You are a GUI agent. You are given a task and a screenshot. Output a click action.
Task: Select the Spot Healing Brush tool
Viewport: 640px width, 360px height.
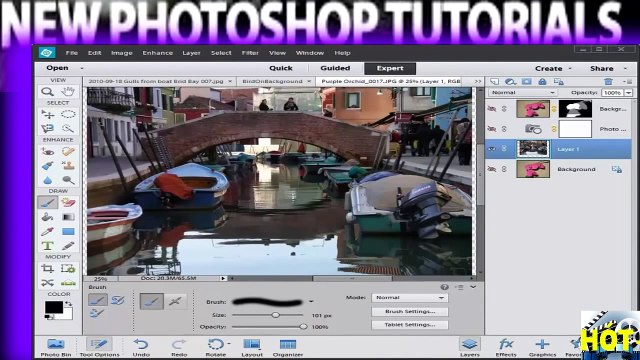click(68, 151)
